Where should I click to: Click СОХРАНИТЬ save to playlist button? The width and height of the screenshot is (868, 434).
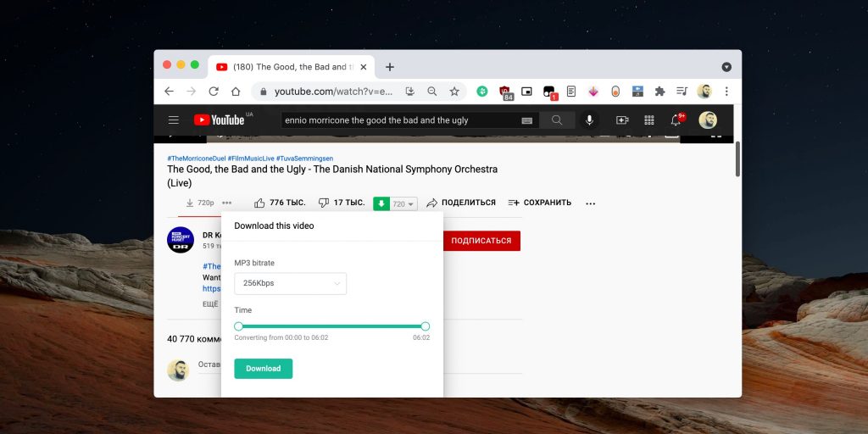540,203
